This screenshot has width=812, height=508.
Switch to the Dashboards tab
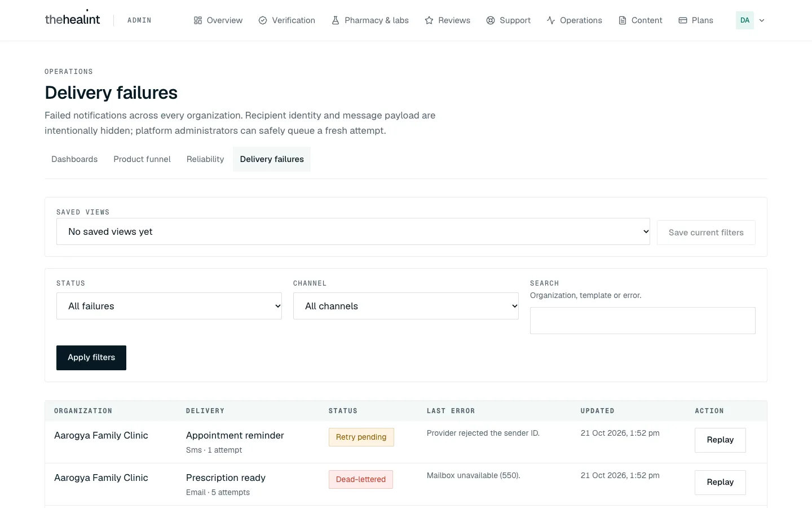tap(74, 159)
